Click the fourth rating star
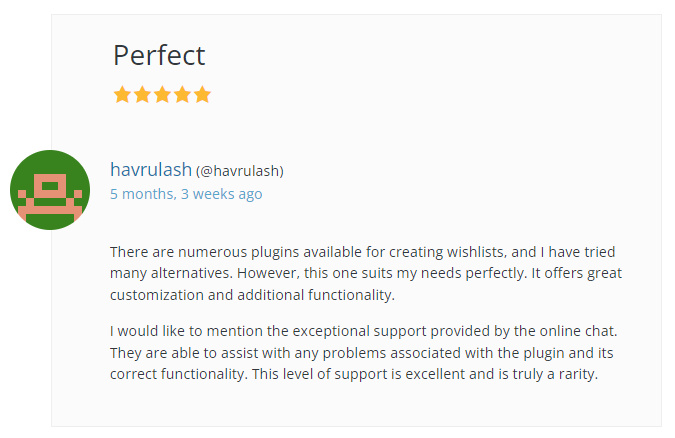 pyautogui.click(x=182, y=95)
